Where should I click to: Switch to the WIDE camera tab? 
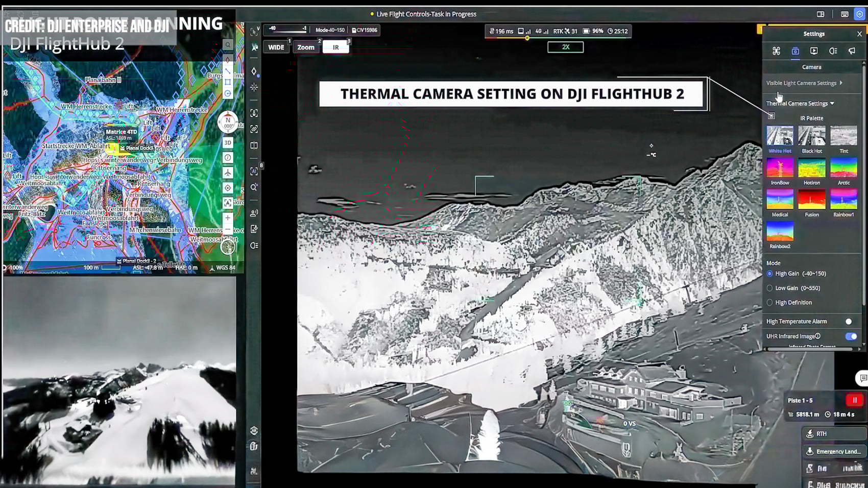coord(276,46)
